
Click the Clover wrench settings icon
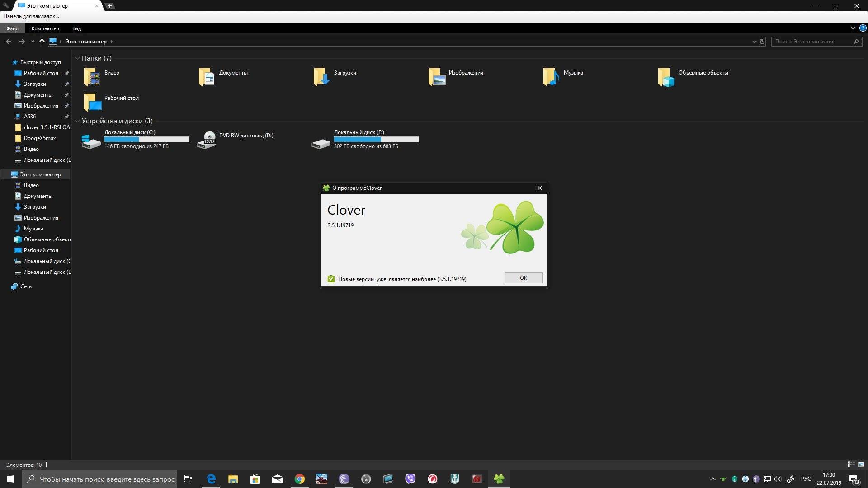pyautogui.click(x=6, y=6)
